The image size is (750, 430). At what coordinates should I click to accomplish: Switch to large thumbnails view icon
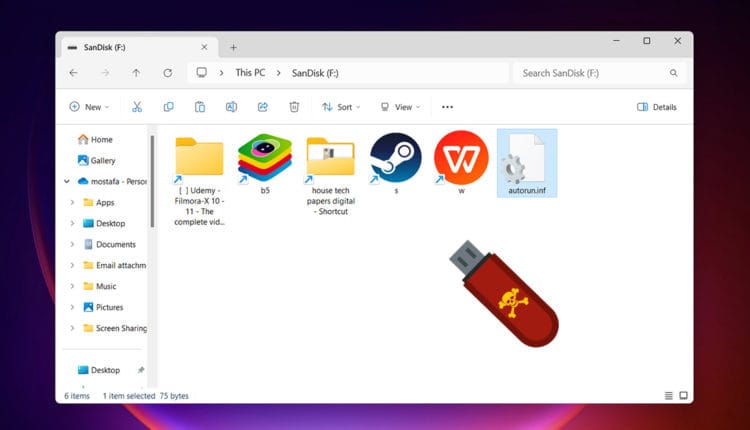click(684, 396)
